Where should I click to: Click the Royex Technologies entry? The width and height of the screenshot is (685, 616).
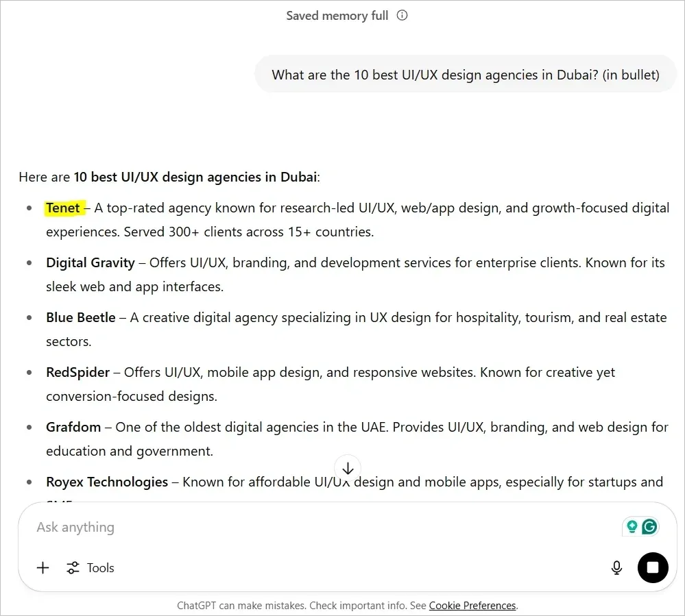[x=107, y=482]
